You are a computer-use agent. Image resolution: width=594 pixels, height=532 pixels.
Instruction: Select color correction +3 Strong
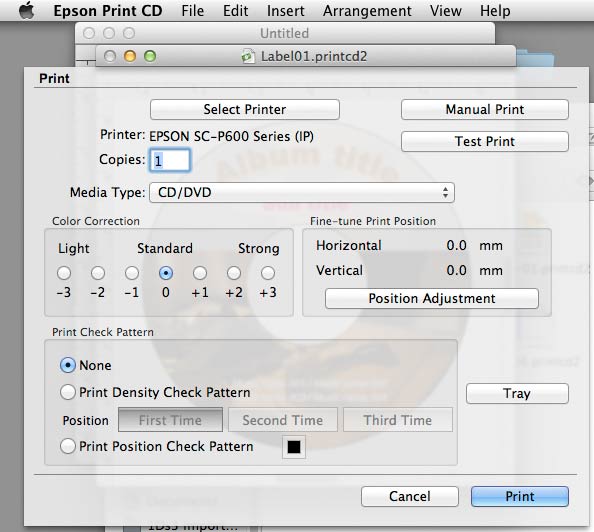coord(268,273)
